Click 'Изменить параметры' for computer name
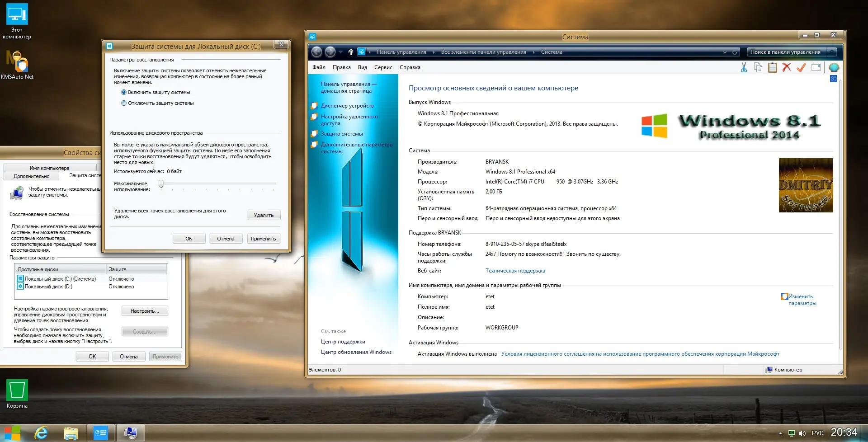Image resolution: width=868 pixels, height=442 pixels. tap(802, 300)
